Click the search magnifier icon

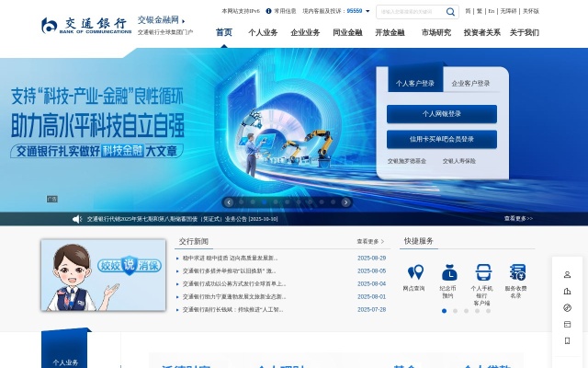tap(451, 12)
